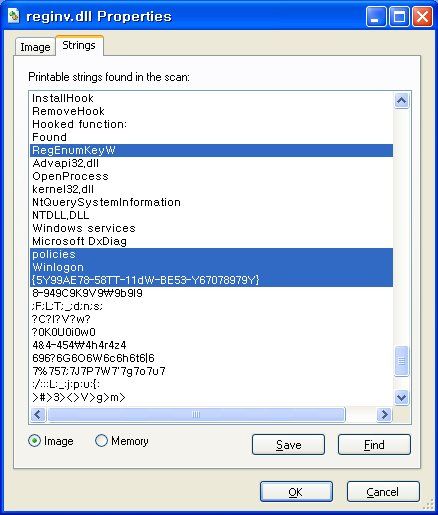The image size is (438, 515).
Task: Select the 4&4-454 string row
Action: 212,345
